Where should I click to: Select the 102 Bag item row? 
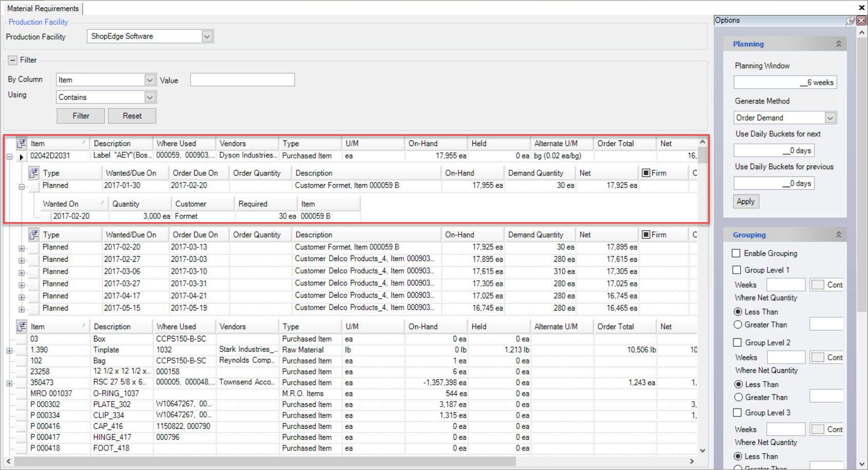point(356,361)
